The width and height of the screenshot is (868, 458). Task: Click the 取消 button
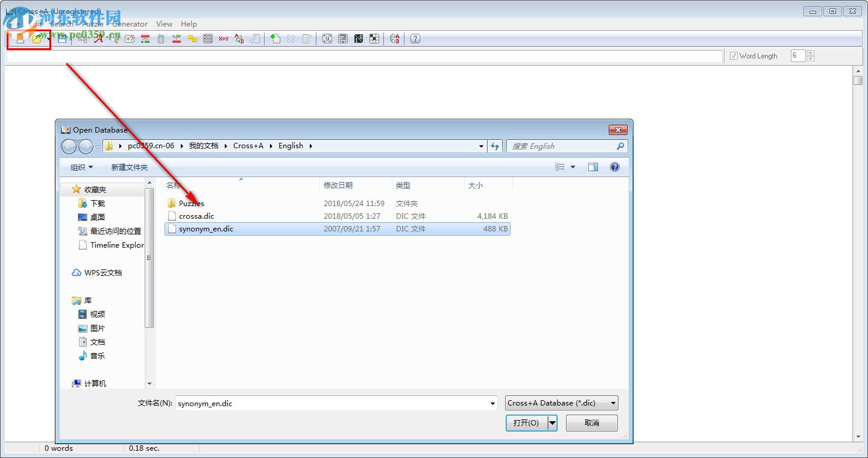pos(592,423)
